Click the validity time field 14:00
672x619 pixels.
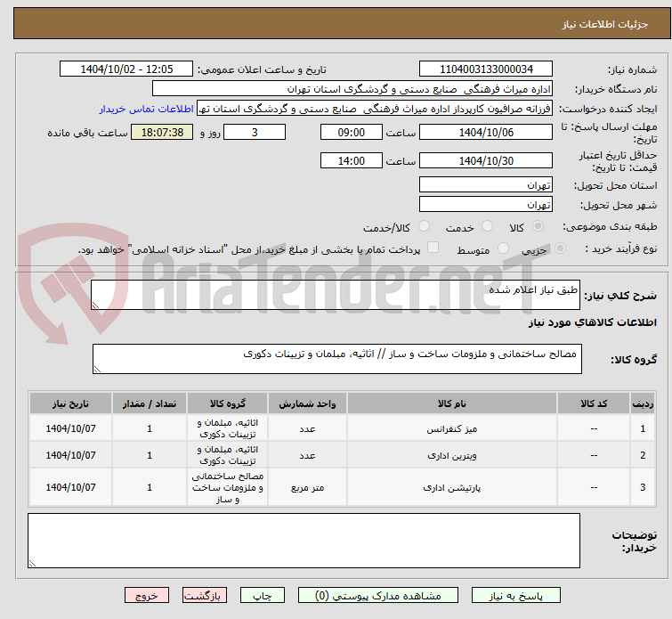coord(351,160)
